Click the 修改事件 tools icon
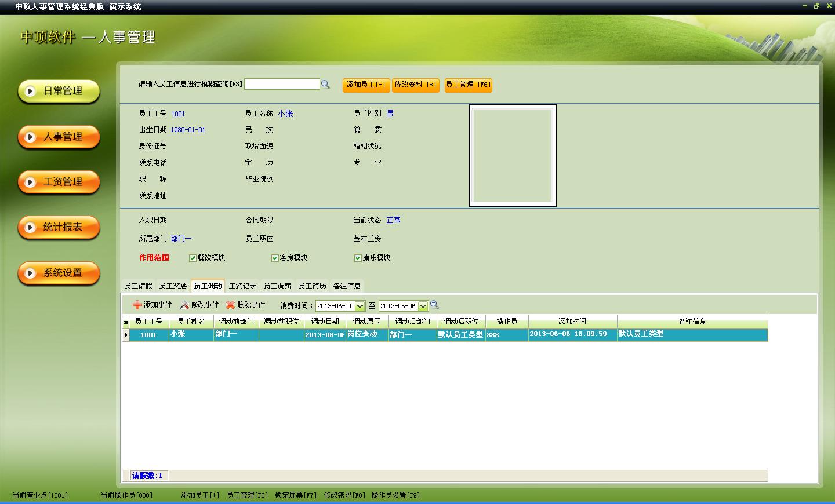This screenshot has height=504, width=835. click(x=184, y=305)
